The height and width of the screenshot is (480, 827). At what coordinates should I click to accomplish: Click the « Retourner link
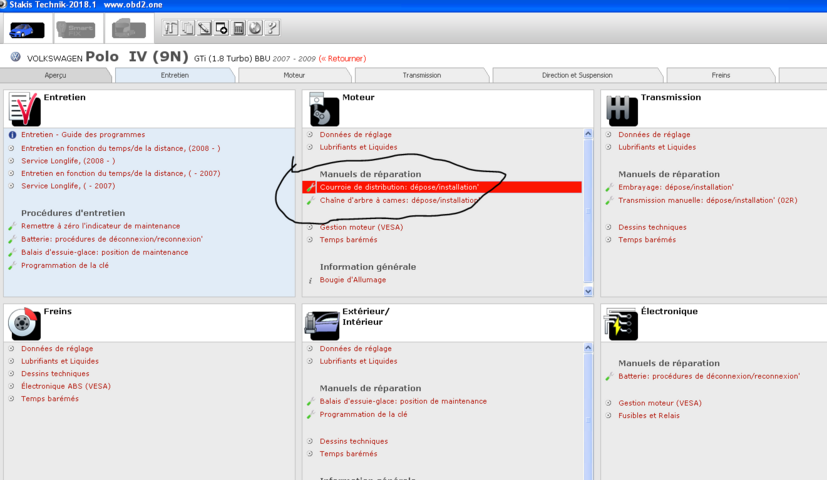342,59
